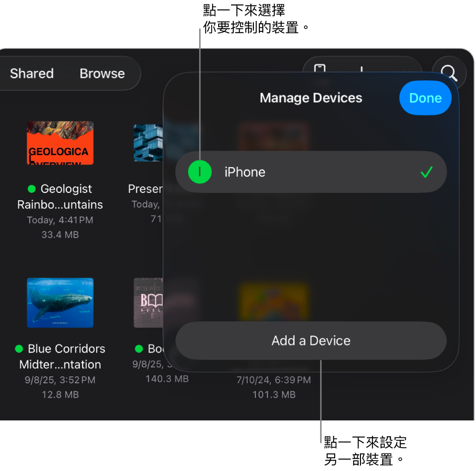The height and width of the screenshot is (471, 476).
Task: Tap 7/10/24, 6:39 PM date label
Action: coord(274,380)
